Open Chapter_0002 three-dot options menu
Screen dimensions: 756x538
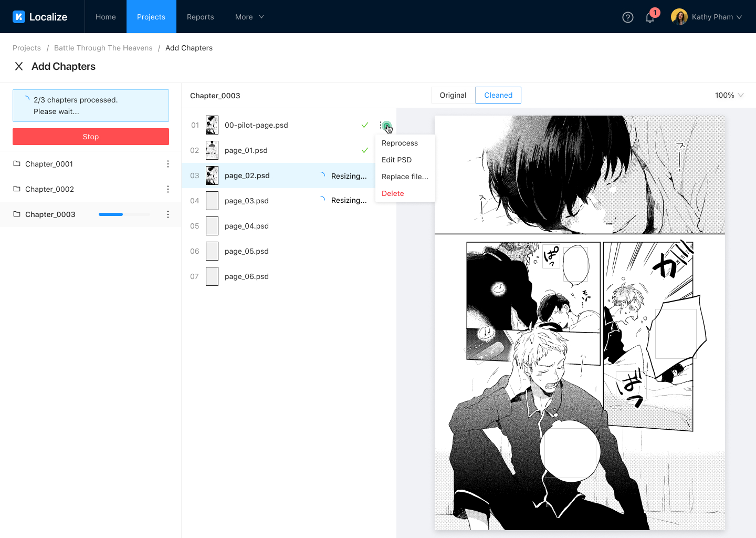click(168, 189)
